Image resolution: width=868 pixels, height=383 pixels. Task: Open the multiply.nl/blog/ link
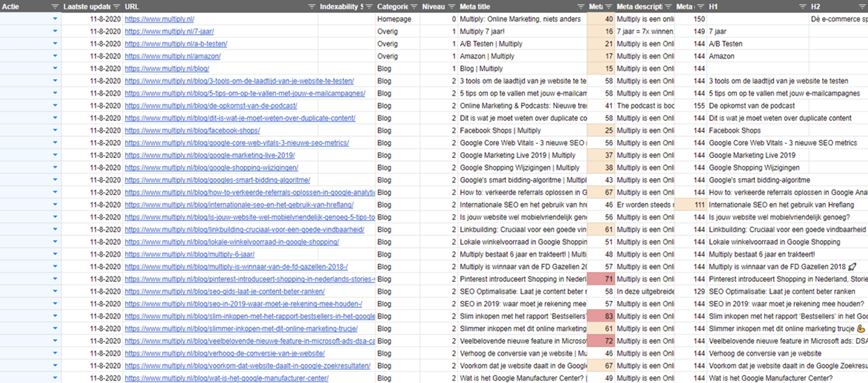(167, 69)
